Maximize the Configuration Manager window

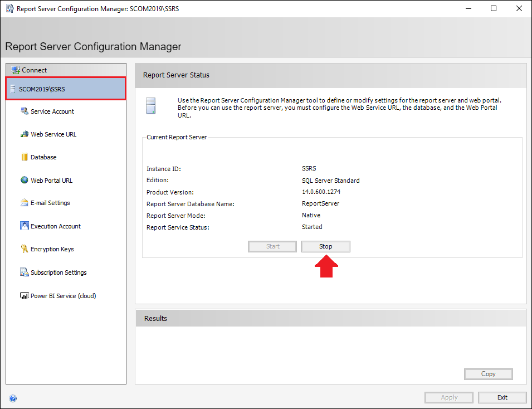pos(494,8)
